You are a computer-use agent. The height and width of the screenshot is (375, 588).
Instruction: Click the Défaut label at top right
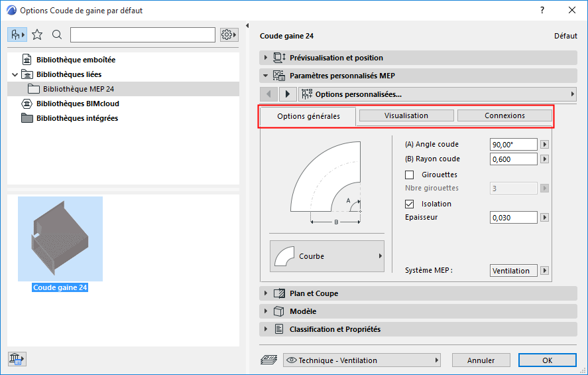(565, 36)
